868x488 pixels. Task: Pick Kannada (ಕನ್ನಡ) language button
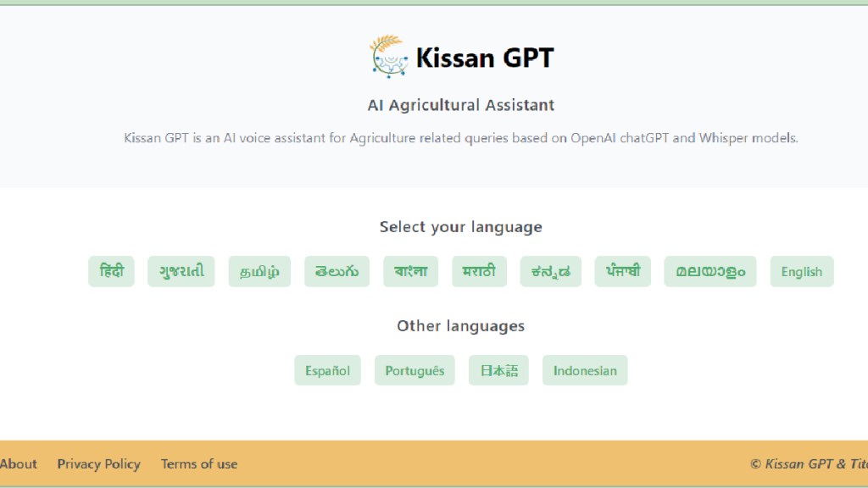point(551,272)
